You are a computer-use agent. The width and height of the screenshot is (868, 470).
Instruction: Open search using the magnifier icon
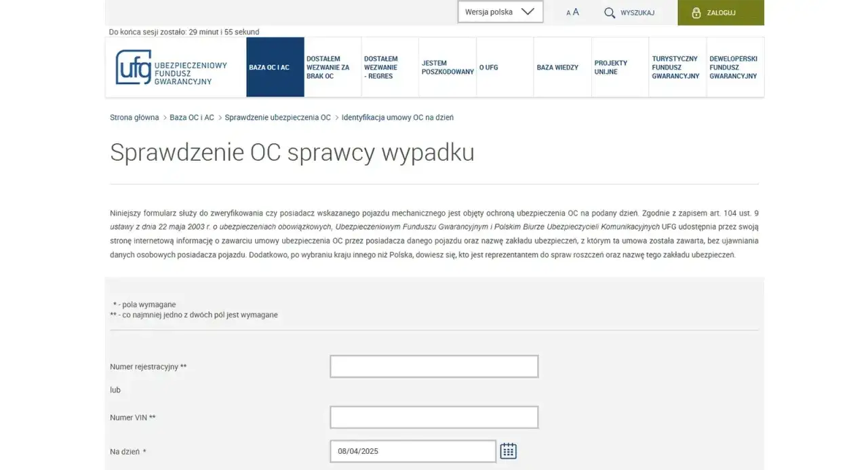[x=609, y=12]
